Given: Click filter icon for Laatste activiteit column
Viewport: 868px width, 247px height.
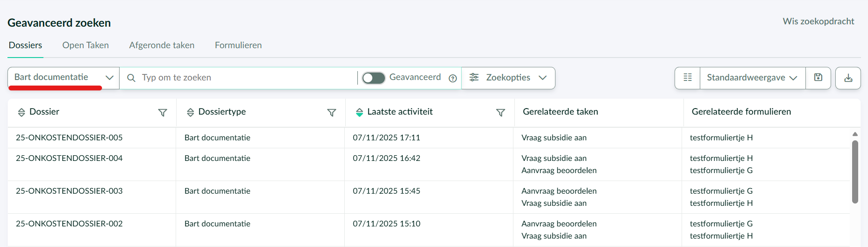Looking at the screenshot, I should [x=500, y=113].
